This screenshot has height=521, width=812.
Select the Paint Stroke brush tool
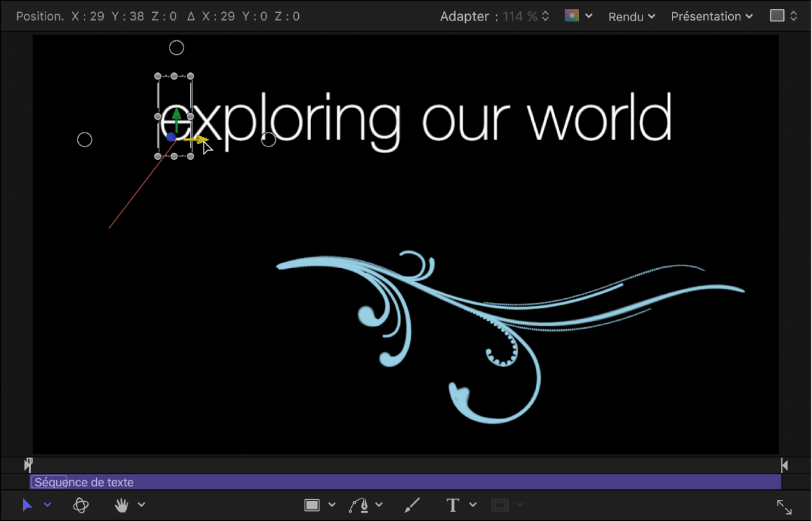pyautogui.click(x=412, y=506)
